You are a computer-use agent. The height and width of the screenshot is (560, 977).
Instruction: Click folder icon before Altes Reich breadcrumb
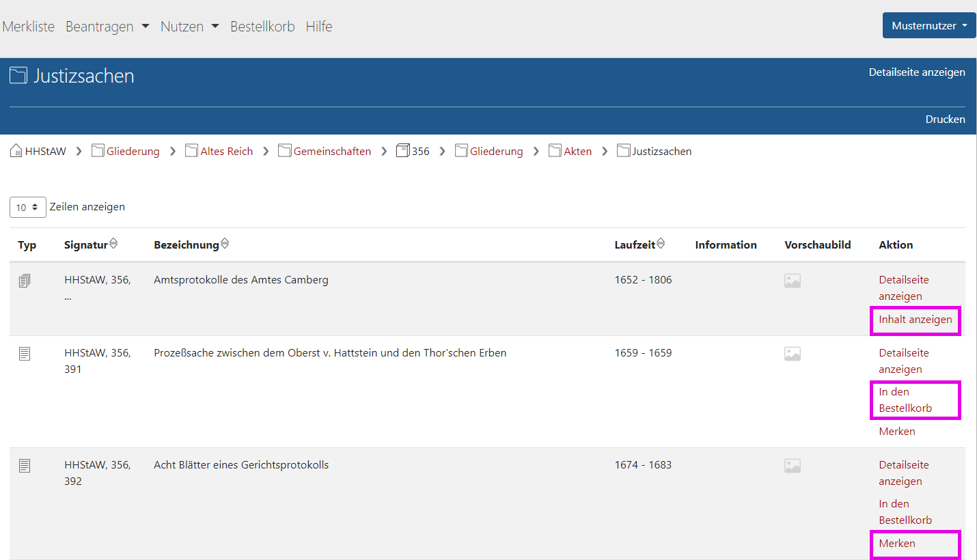click(x=191, y=151)
